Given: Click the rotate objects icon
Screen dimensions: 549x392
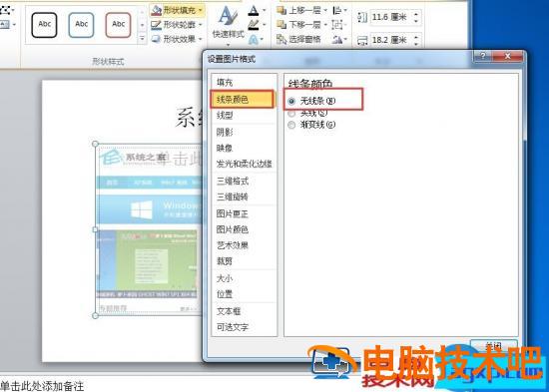Looking at the screenshot, I should 336,39.
